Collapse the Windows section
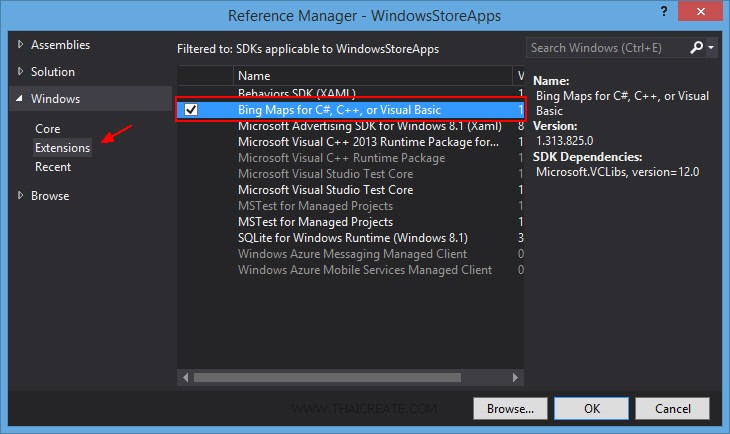 click(x=19, y=98)
